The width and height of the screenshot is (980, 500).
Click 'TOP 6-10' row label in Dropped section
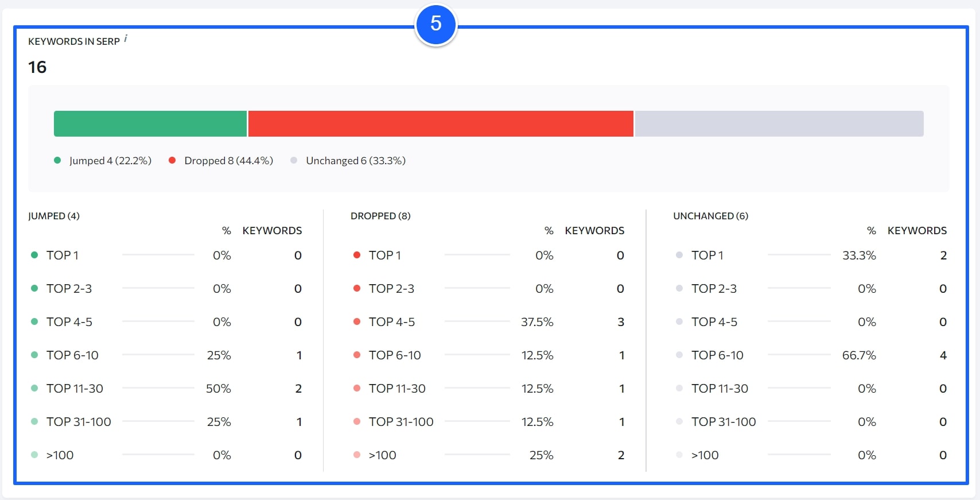tap(395, 355)
